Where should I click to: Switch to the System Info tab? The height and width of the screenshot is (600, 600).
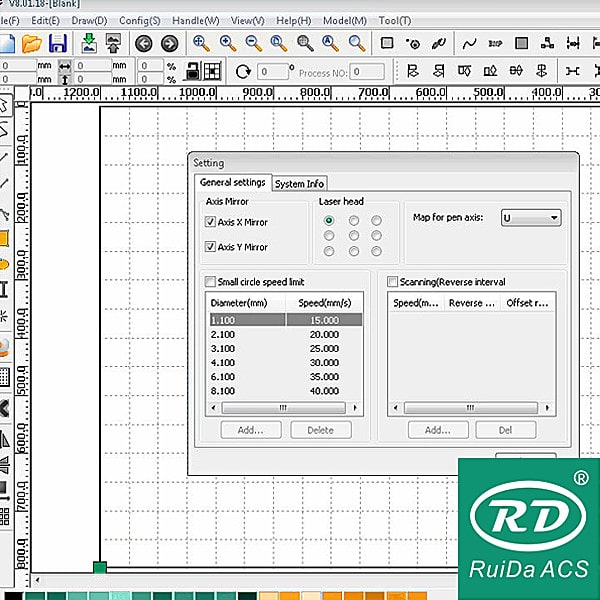300,184
